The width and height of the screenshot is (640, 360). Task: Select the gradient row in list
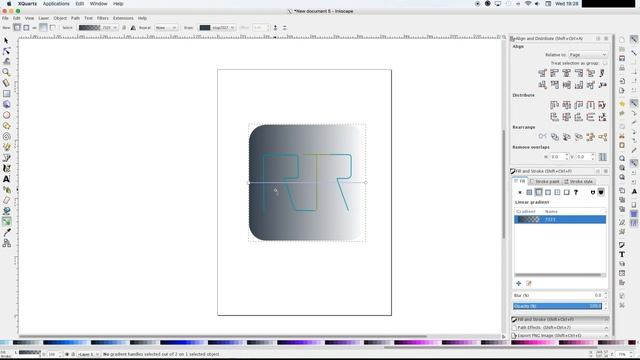coord(560,220)
